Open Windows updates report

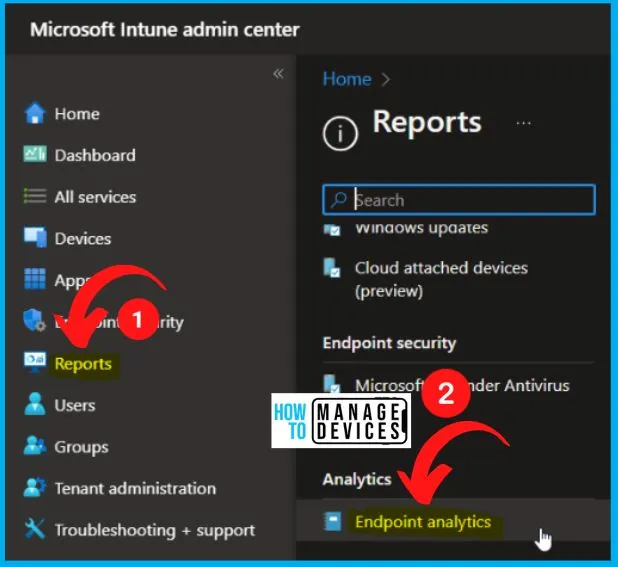pyautogui.click(x=421, y=228)
